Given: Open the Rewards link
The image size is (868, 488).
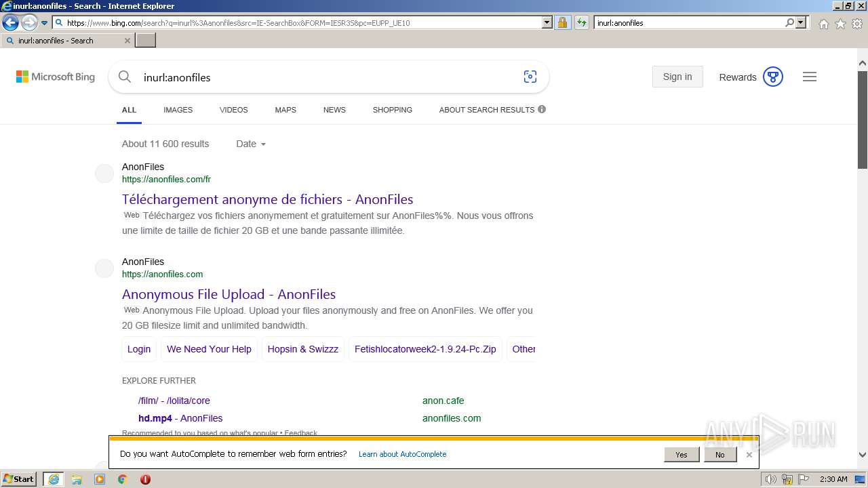Looking at the screenshot, I should (738, 77).
